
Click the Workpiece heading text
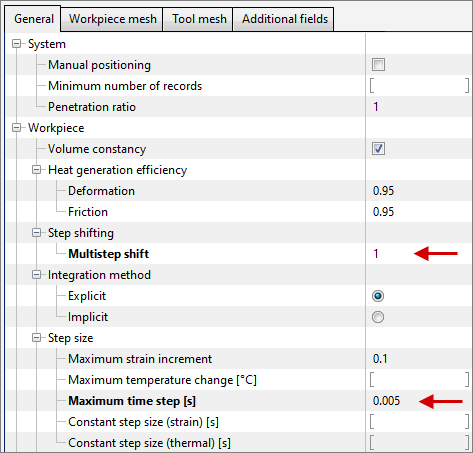point(56,128)
